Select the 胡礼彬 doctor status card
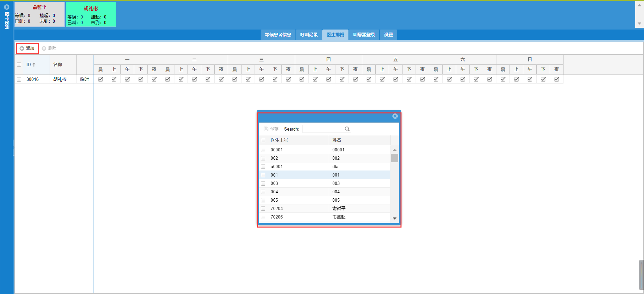Image resolution: width=644 pixels, height=294 pixels. coord(91,14)
